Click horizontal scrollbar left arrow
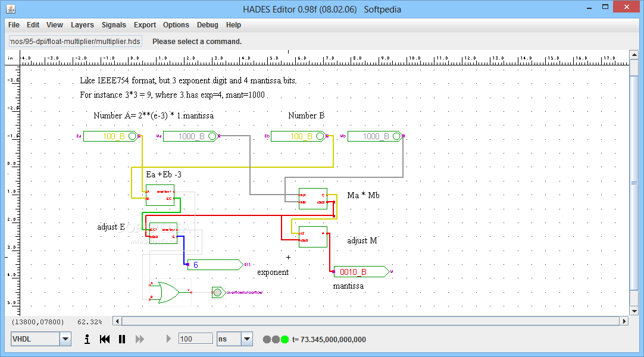The width and height of the screenshot is (644, 357). (x=117, y=321)
